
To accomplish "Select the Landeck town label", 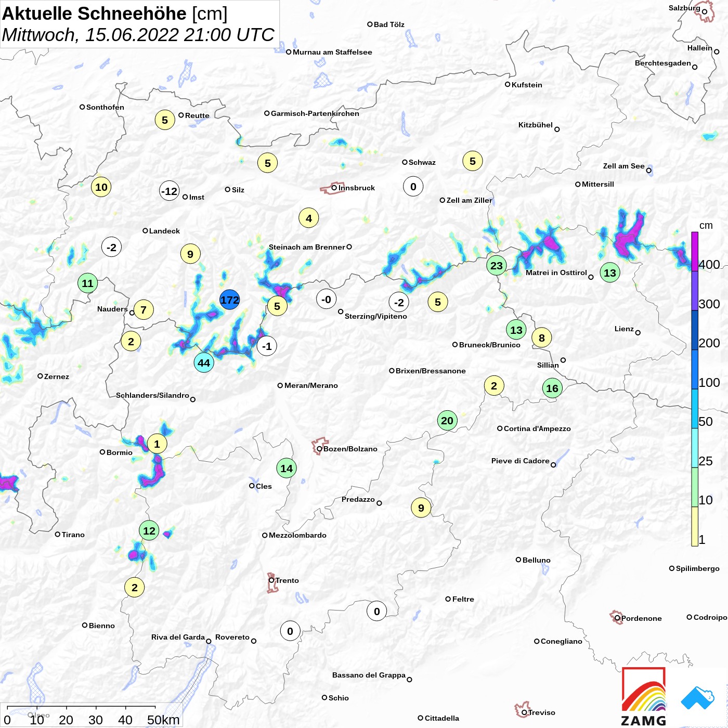I will click(x=164, y=231).
